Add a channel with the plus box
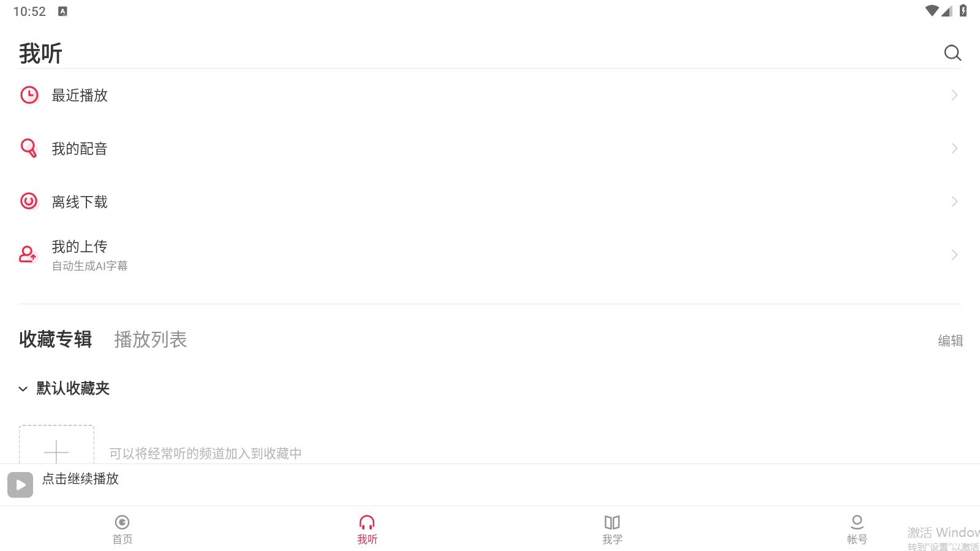This screenshot has width=980, height=551. click(x=56, y=445)
